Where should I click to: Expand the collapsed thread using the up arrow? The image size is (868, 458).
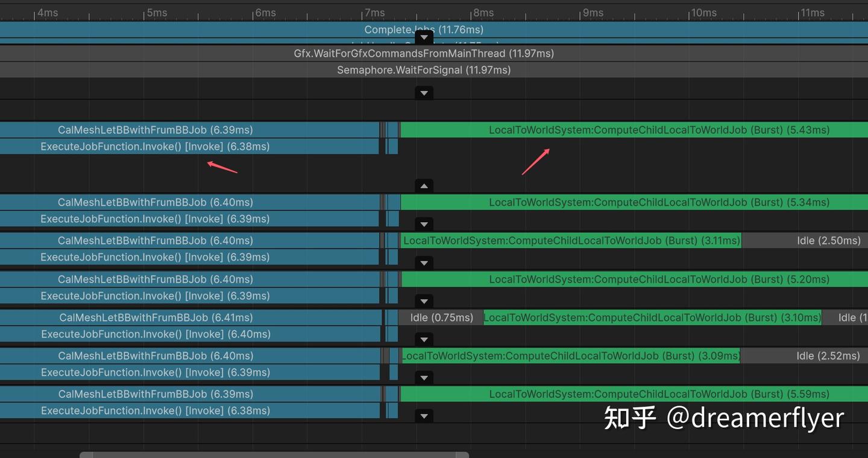[x=424, y=185]
